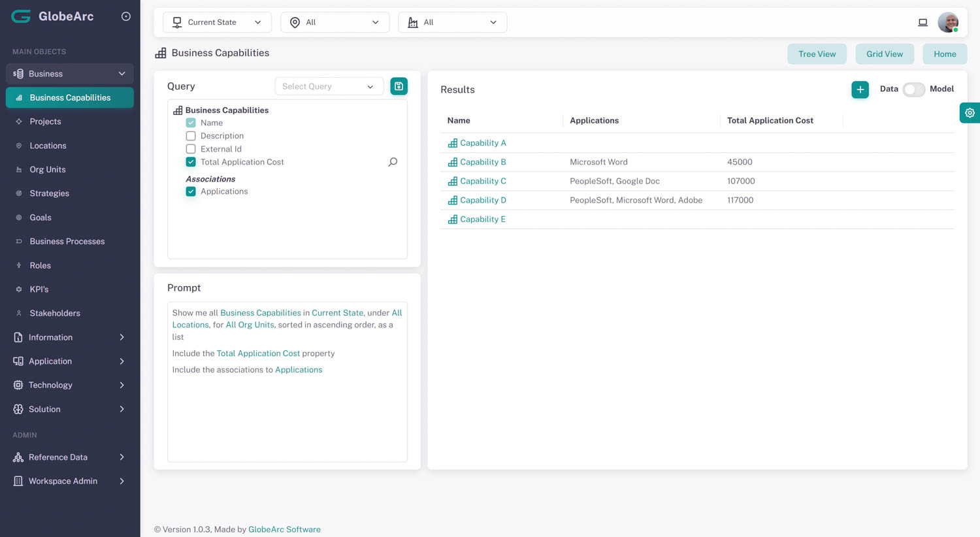The height and width of the screenshot is (537, 980).
Task: Toggle the Data/Model switch
Action: coord(913,89)
